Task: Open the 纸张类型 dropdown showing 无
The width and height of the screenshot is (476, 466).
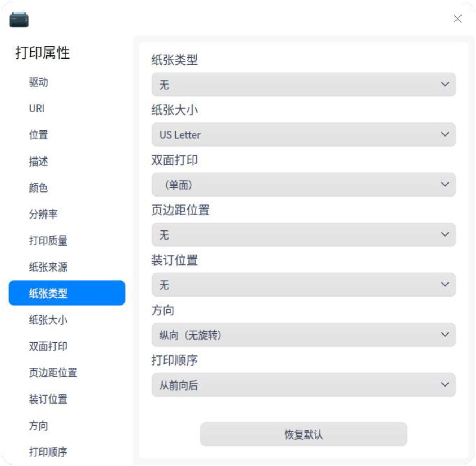Action: (303, 85)
